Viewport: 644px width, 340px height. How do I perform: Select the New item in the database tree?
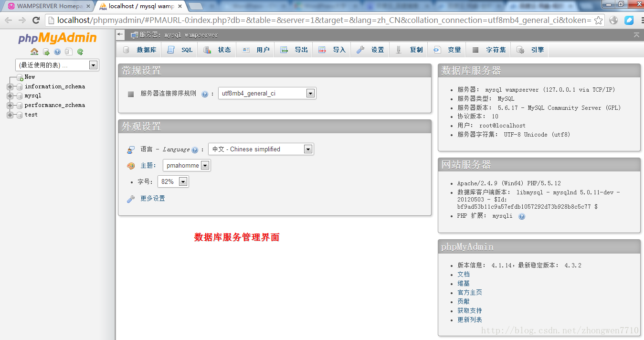pos(30,77)
